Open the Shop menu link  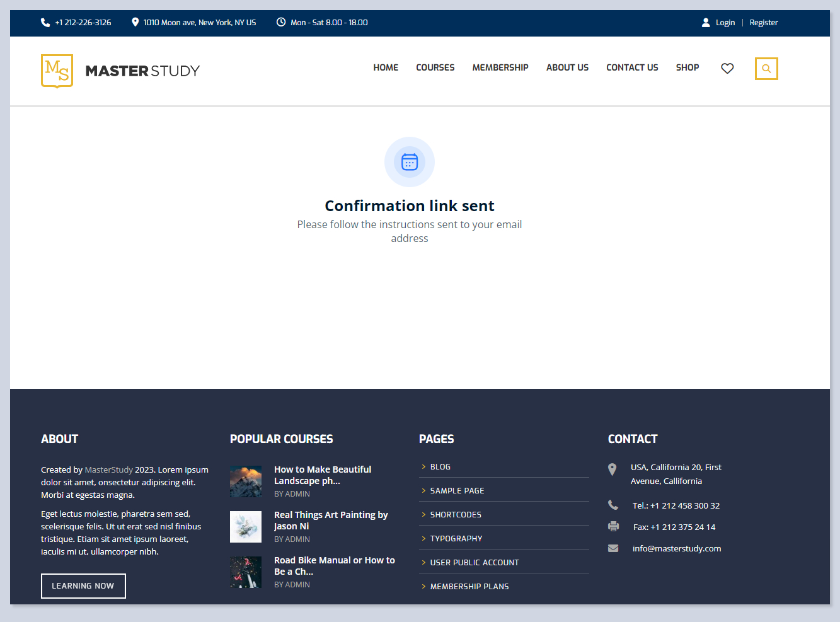coord(688,67)
